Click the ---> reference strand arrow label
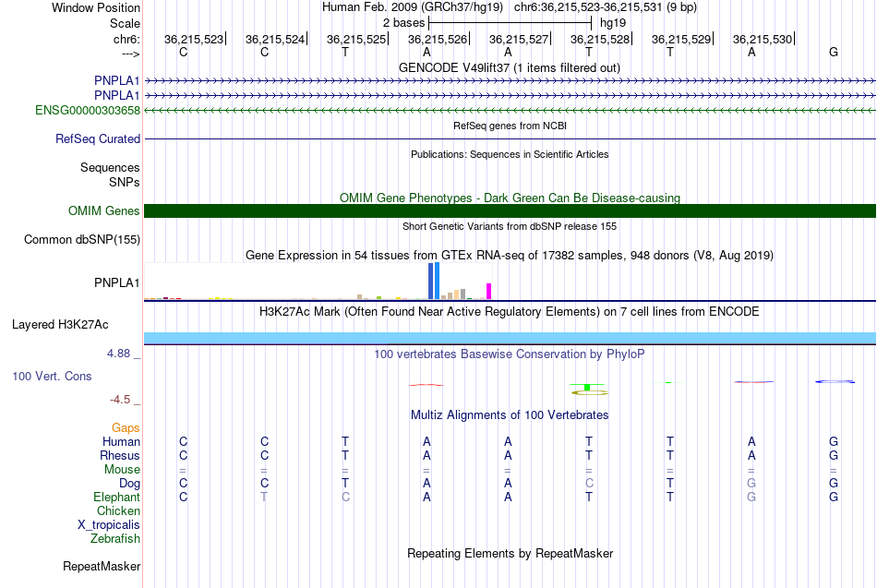 130,54
